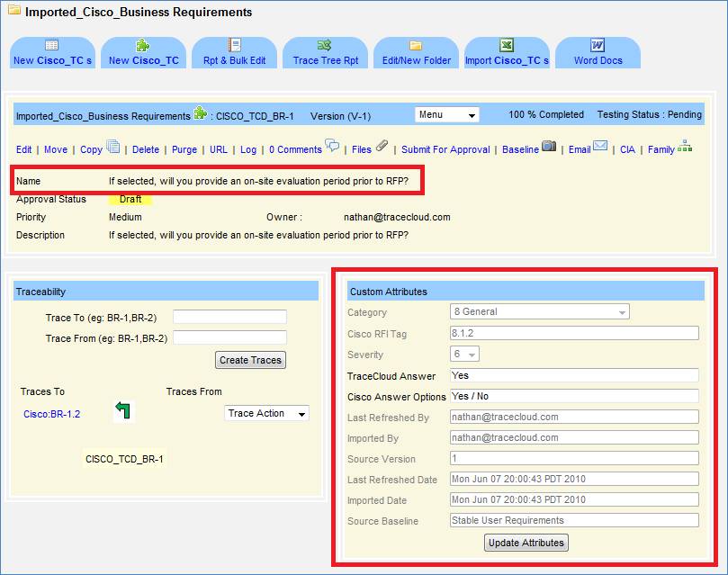The width and height of the screenshot is (728, 575).
Task: Click the Update Attributes button
Action: pos(526,543)
